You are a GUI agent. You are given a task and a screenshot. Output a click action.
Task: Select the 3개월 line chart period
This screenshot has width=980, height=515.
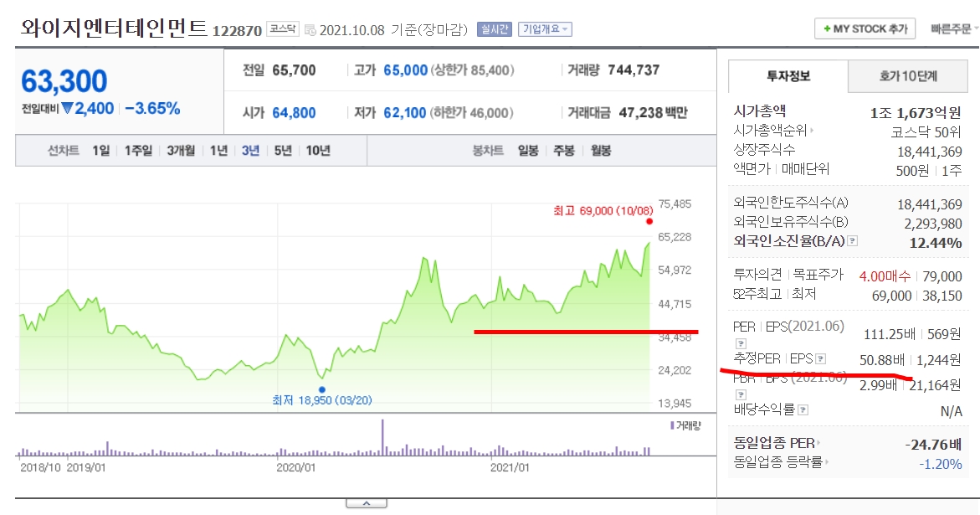point(181,151)
